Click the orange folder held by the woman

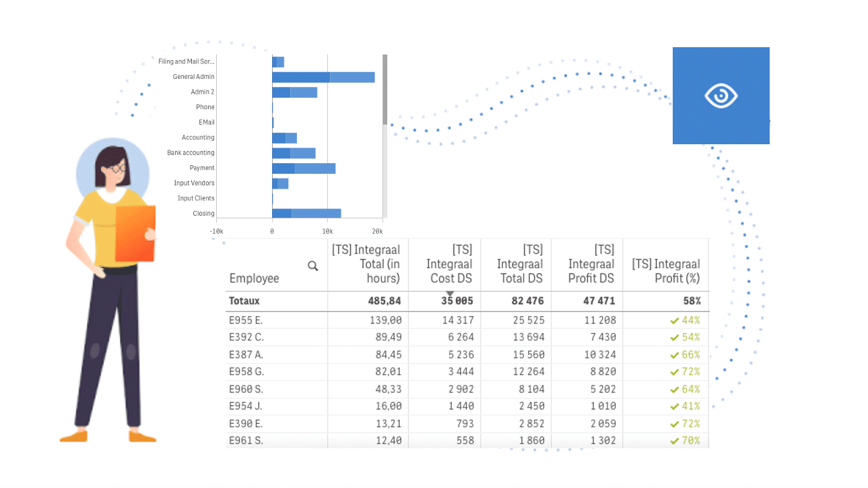pos(135,233)
